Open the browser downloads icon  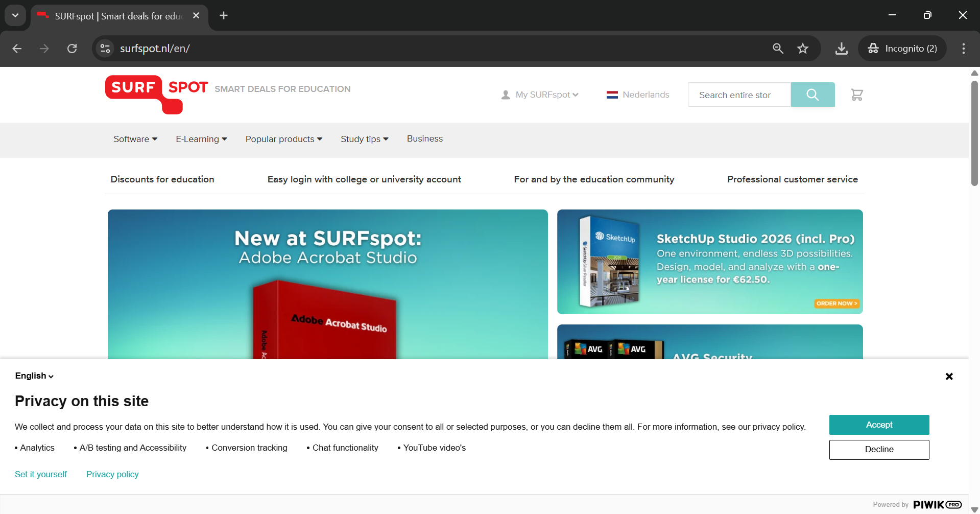pos(841,49)
